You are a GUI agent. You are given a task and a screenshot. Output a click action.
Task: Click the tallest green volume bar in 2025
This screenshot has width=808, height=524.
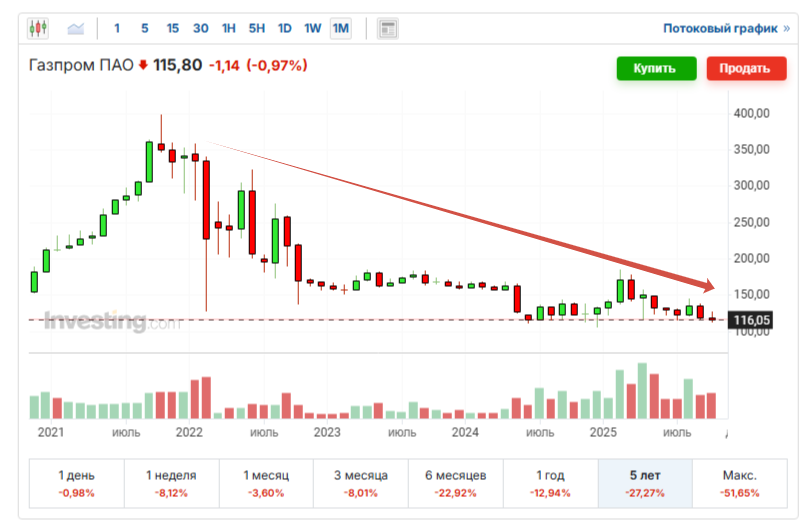[642, 391]
